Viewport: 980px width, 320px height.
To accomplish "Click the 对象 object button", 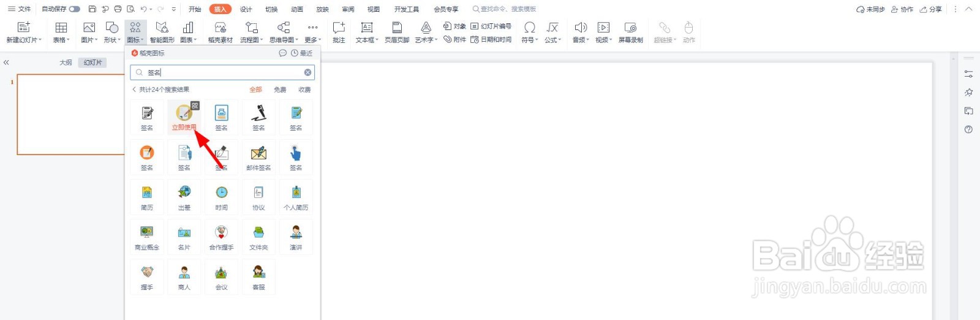I will point(454,26).
